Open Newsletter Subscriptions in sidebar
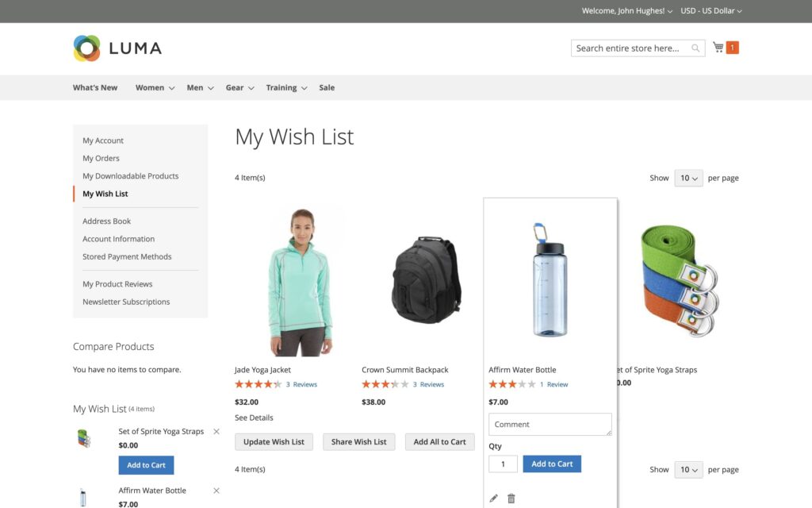Image resolution: width=812 pixels, height=508 pixels. 126,301
